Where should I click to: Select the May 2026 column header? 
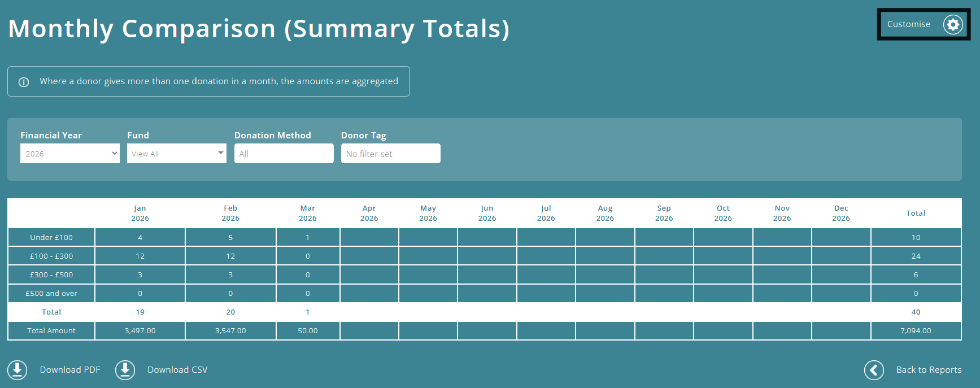point(428,213)
